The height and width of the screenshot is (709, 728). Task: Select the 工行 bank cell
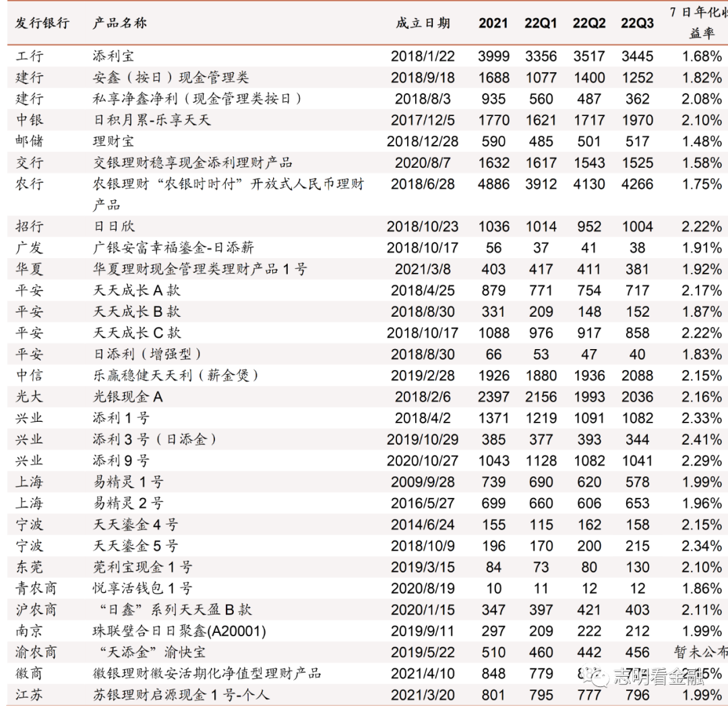tap(29, 56)
